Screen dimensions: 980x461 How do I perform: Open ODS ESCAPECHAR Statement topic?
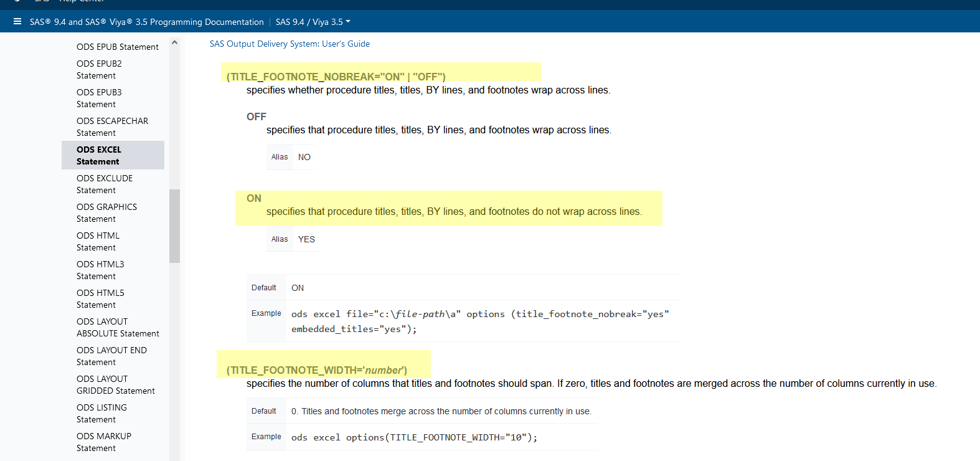(112, 126)
